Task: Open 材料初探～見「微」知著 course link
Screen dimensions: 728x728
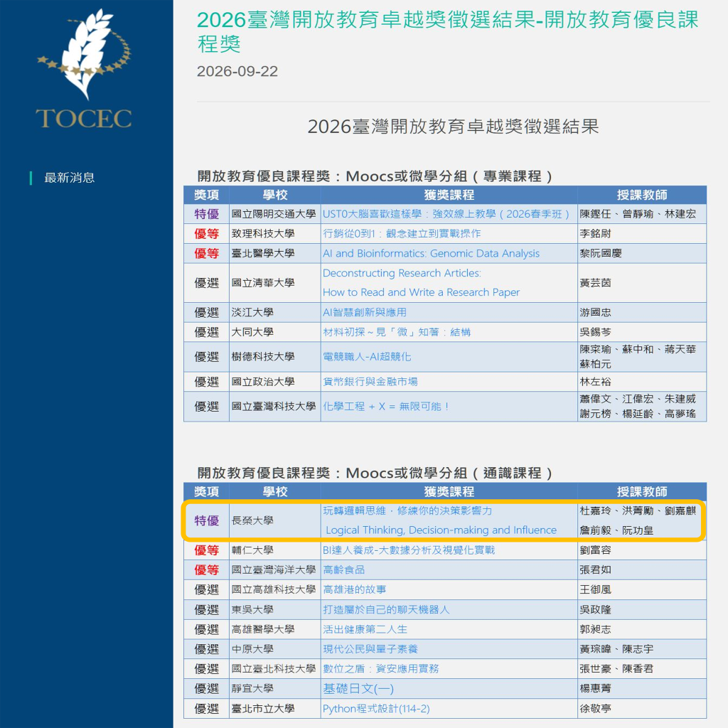Action: (397, 332)
